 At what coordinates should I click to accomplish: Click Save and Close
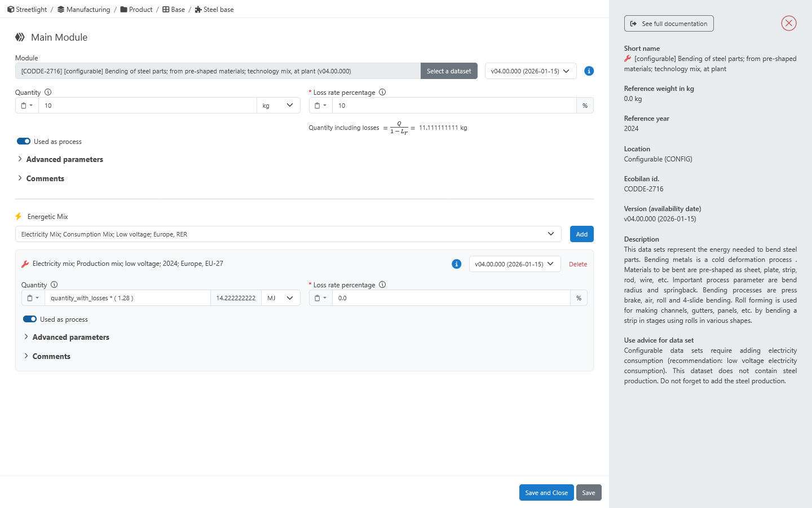coord(546,493)
